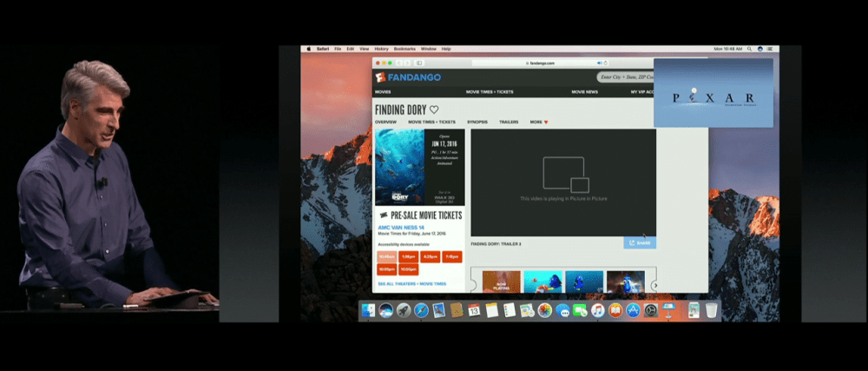
Task: Open orange iBooks icon in Dock
Action: (615, 311)
